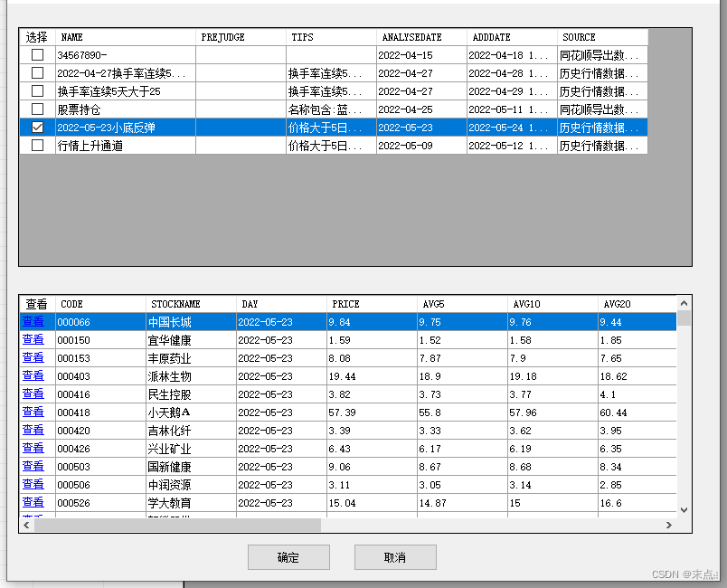727x588 pixels.
Task: Select stock name cell 国新健康
Action: (191, 467)
